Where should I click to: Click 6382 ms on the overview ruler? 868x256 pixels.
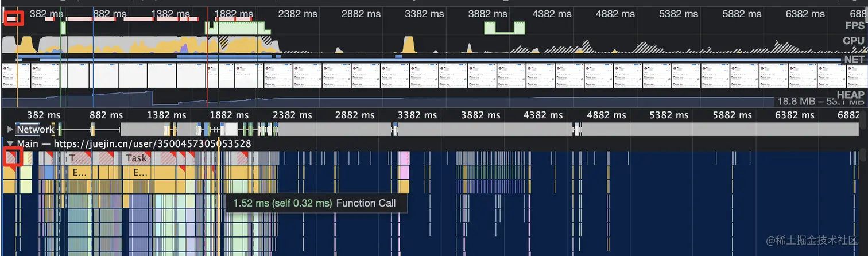pos(806,13)
